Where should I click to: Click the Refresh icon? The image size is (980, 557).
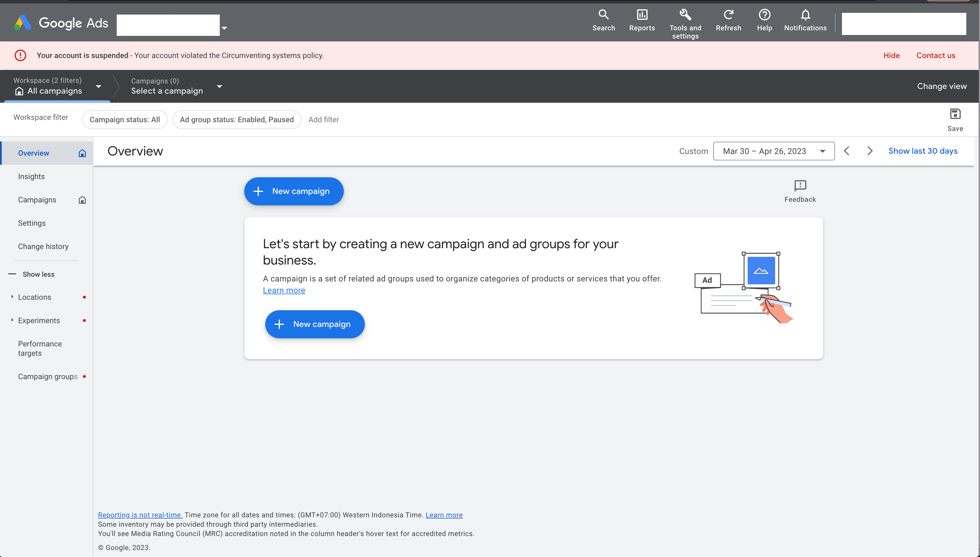728,15
